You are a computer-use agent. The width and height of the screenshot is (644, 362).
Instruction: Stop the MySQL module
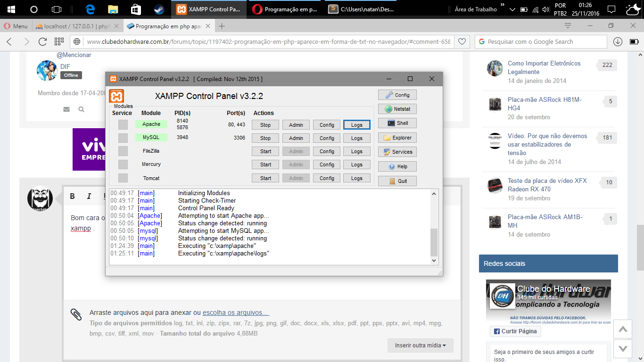pyautogui.click(x=265, y=138)
